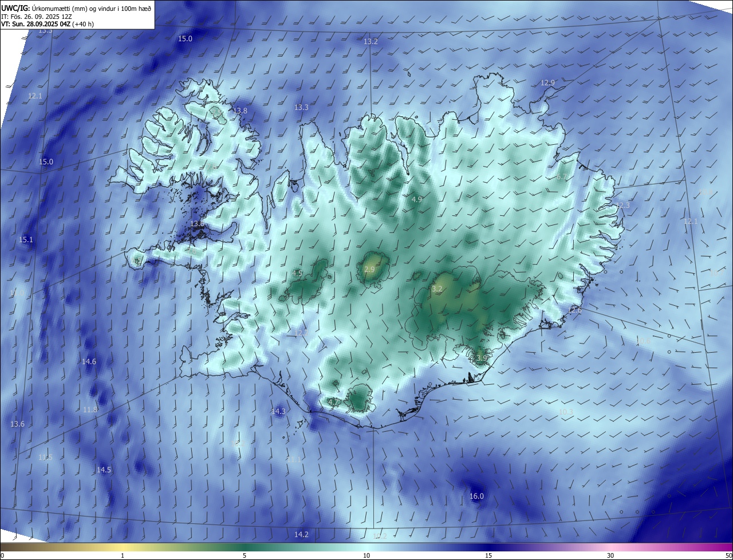Select the 10.3 value in the southeast sea

tap(566, 412)
